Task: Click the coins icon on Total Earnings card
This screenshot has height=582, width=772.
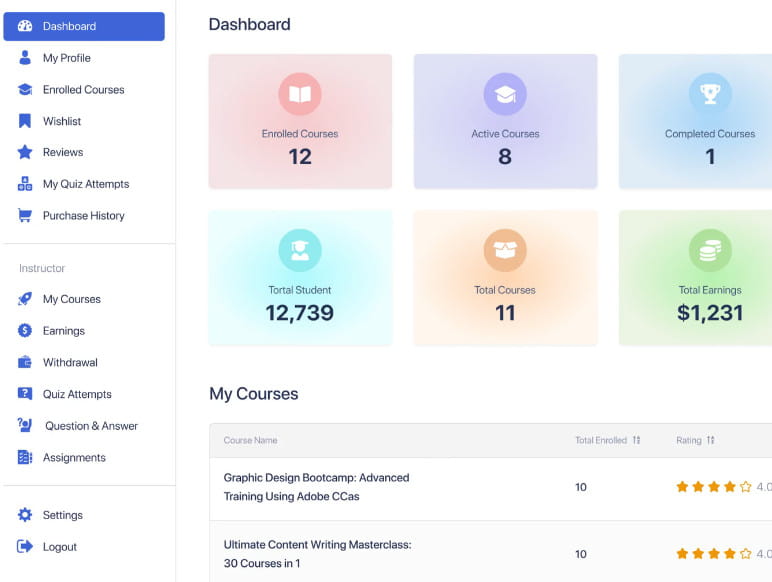Action: (710, 250)
